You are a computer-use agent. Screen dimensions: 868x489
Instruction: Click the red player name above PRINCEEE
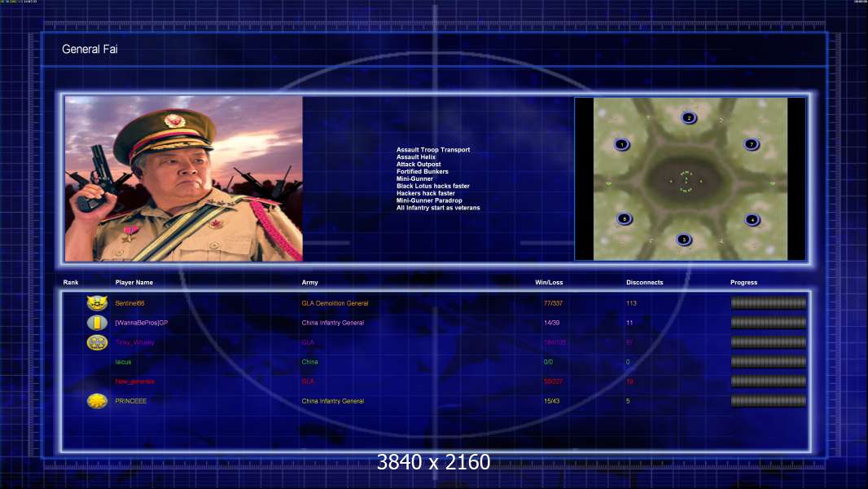pos(134,381)
